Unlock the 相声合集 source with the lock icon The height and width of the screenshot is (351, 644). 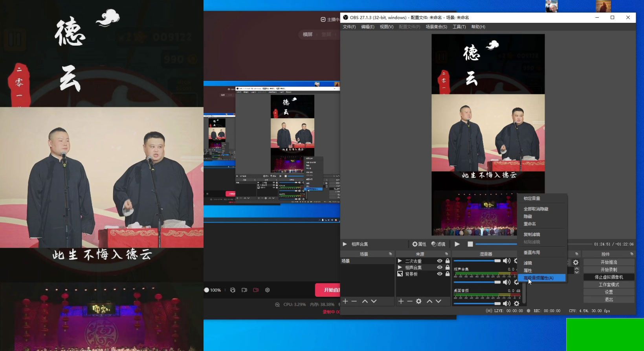(x=448, y=267)
